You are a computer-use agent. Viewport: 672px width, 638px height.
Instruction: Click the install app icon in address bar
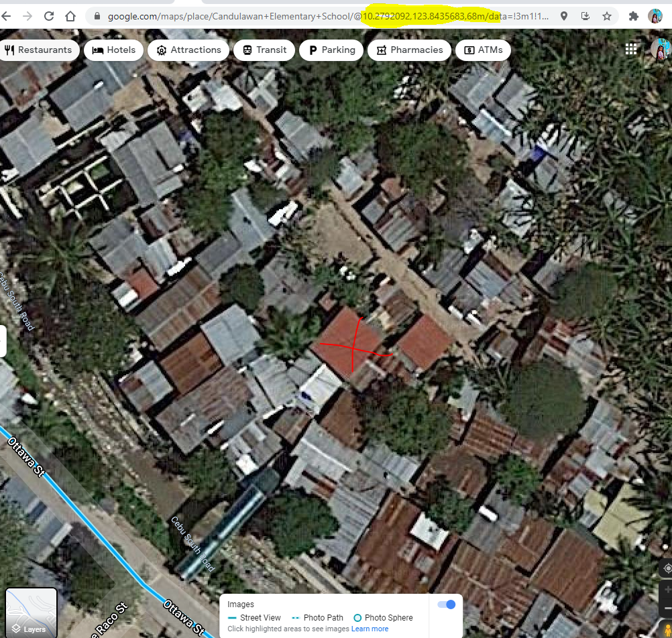(x=585, y=16)
